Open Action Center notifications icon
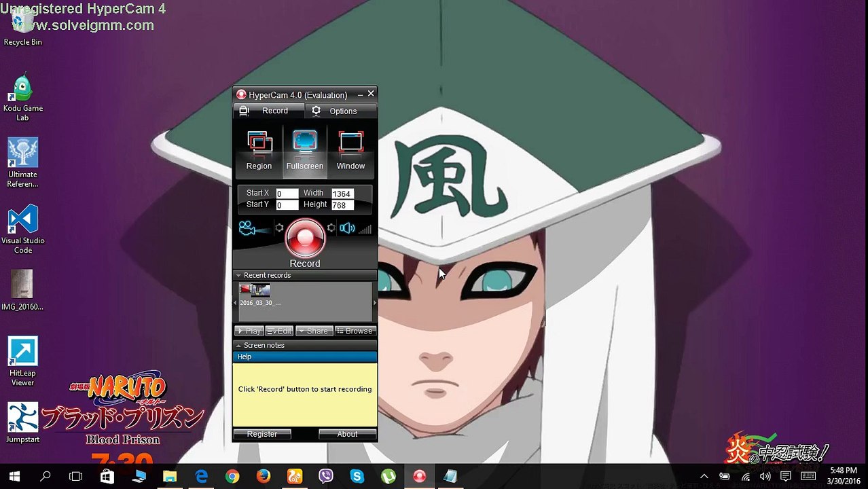This screenshot has width=868, height=489. (786, 477)
